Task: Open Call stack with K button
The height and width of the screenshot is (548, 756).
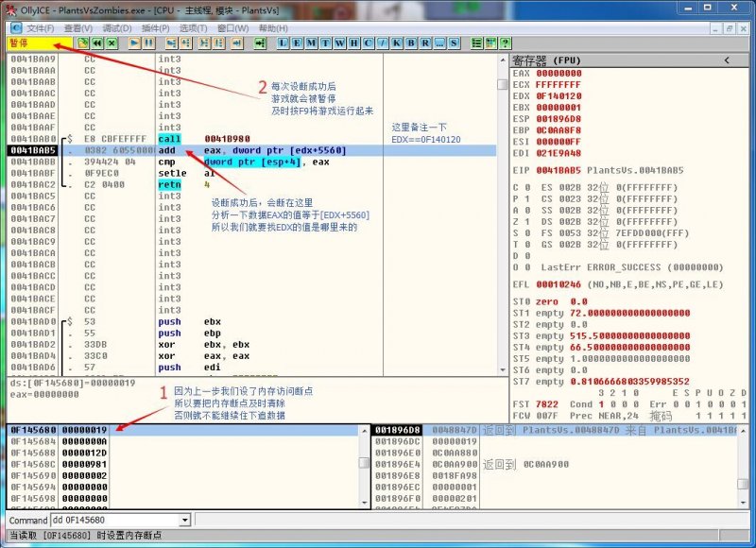Action: (397, 43)
